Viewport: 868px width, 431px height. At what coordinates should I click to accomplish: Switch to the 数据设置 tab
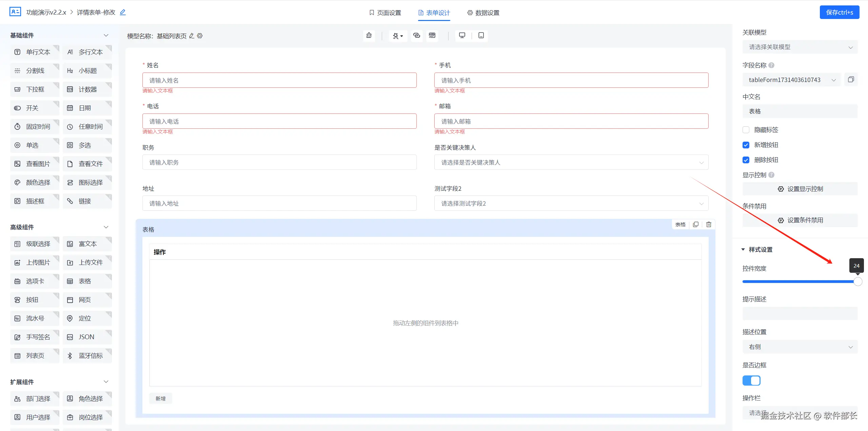[x=483, y=13]
